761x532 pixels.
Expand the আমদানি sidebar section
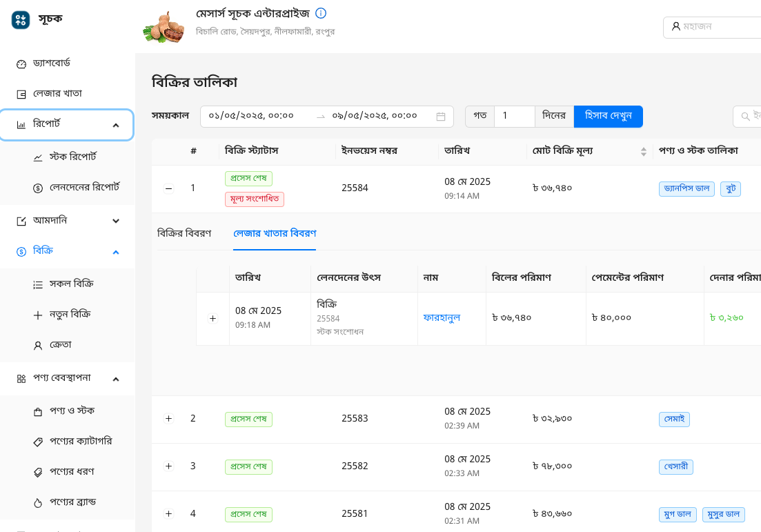(116, 220)
